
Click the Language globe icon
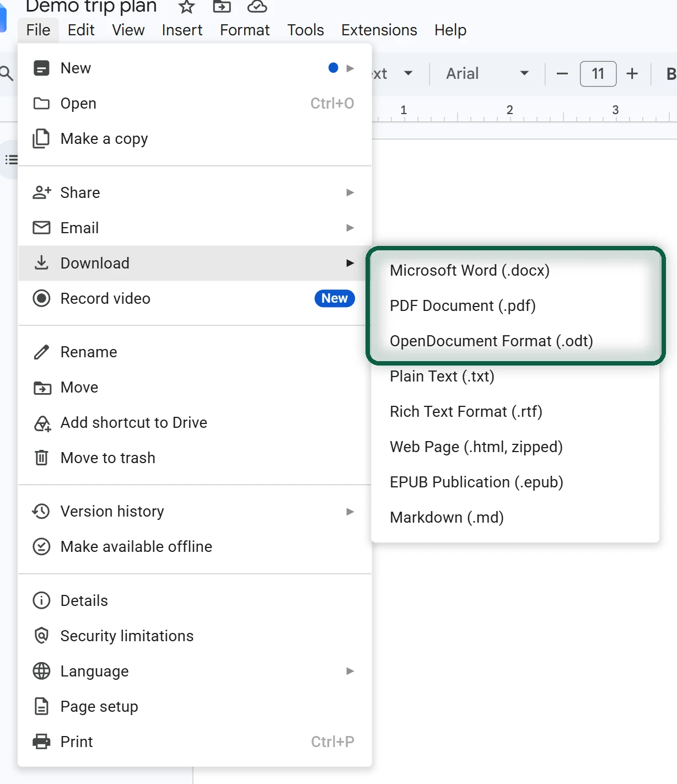click(x=41, y=671)
